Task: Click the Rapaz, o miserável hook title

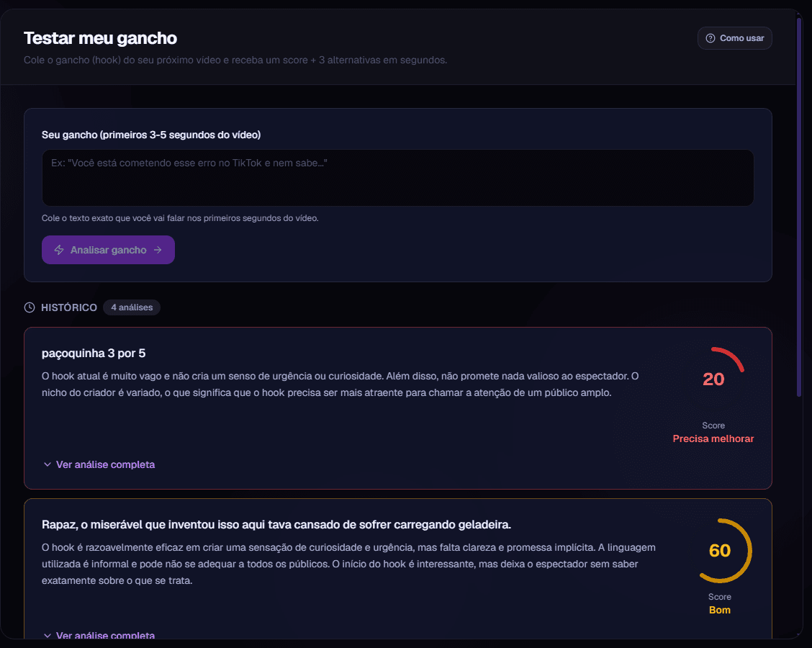Action: click(x=276, y=525)
